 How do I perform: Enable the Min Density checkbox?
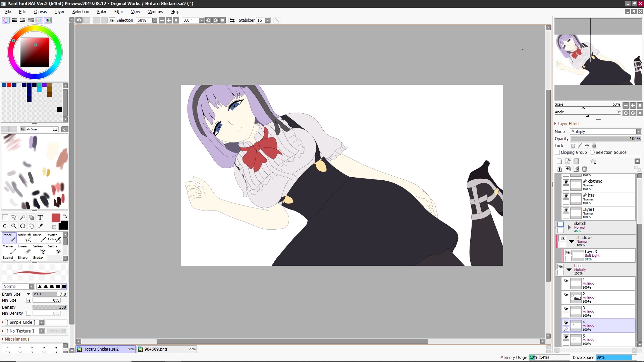[29, 313]
